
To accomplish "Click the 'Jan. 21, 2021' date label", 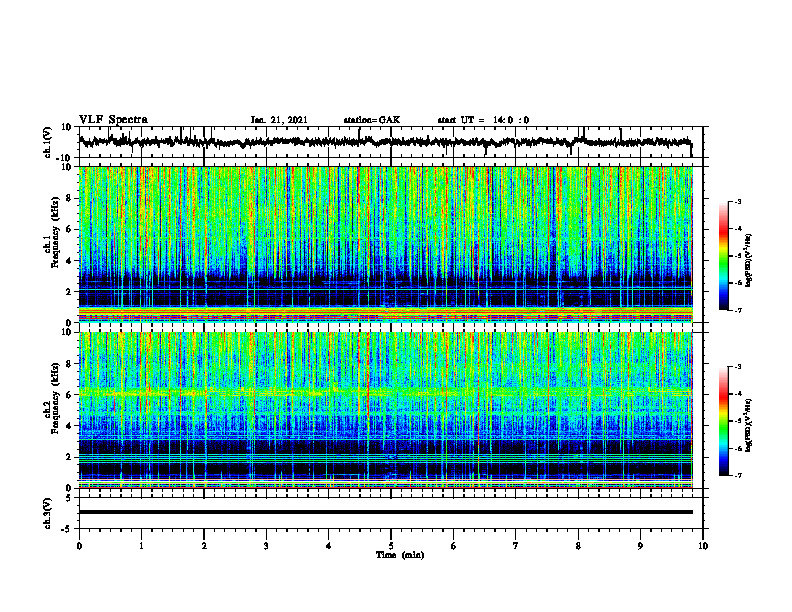I will click(279, 120).
